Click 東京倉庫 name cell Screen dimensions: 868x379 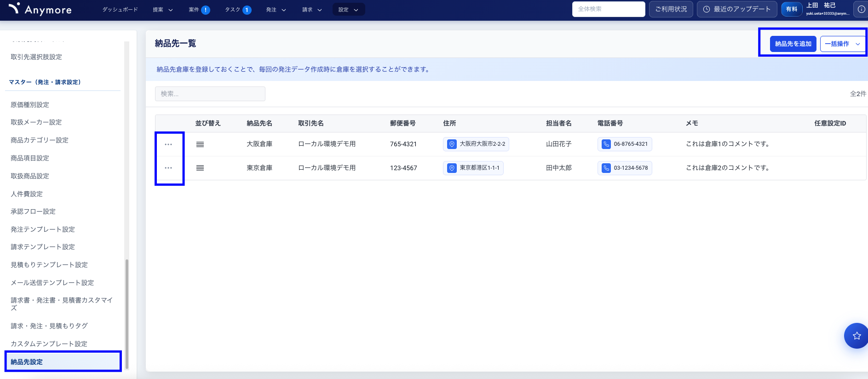point(259,168)
